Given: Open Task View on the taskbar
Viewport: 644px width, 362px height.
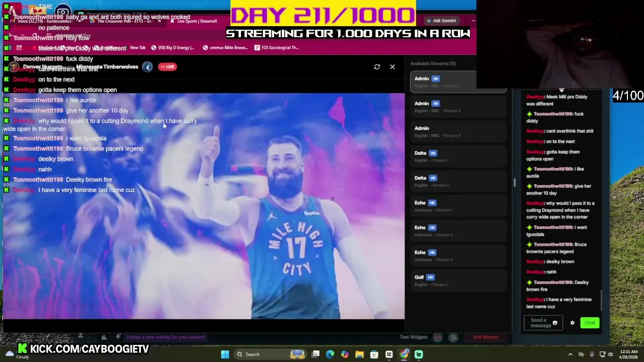Looking at the screenshot, I should [315, 354].
